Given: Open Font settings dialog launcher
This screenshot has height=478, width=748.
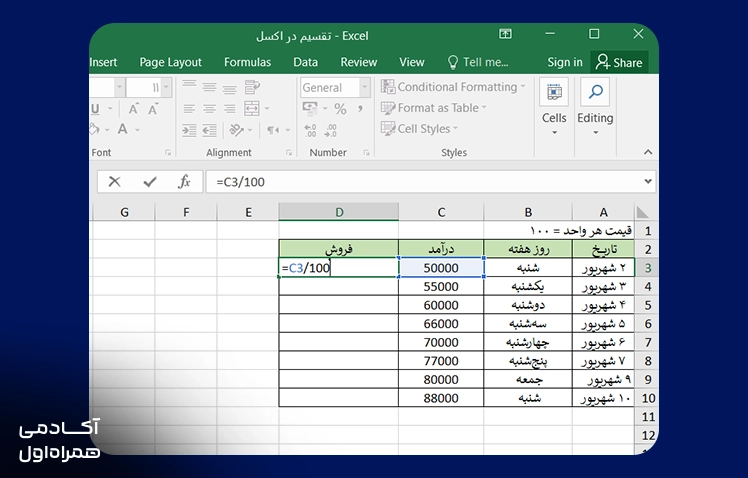Looking at the screenshot, I should point(168,153).
